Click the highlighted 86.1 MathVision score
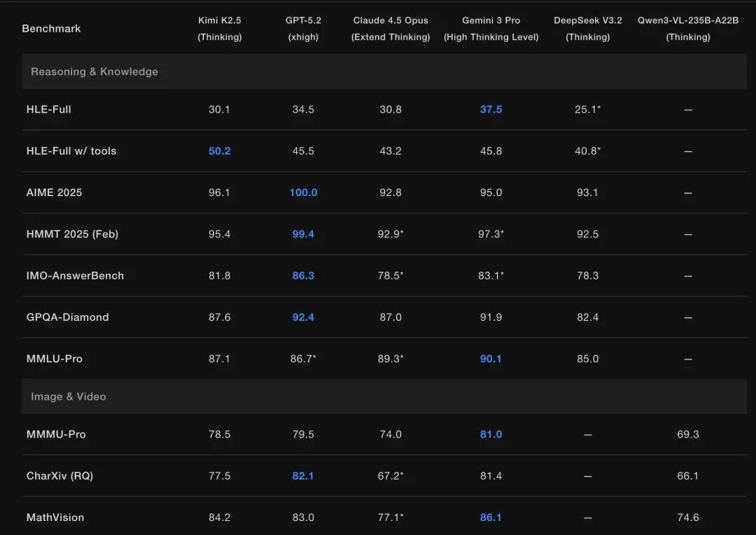 tap(491, 517)
